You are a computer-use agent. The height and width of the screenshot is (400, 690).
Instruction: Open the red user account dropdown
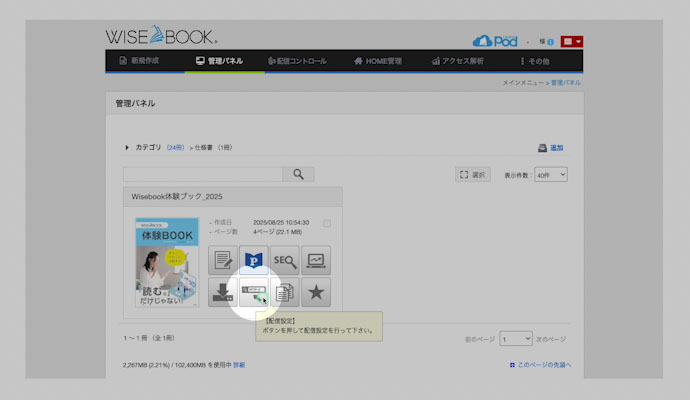pos(572,41)
